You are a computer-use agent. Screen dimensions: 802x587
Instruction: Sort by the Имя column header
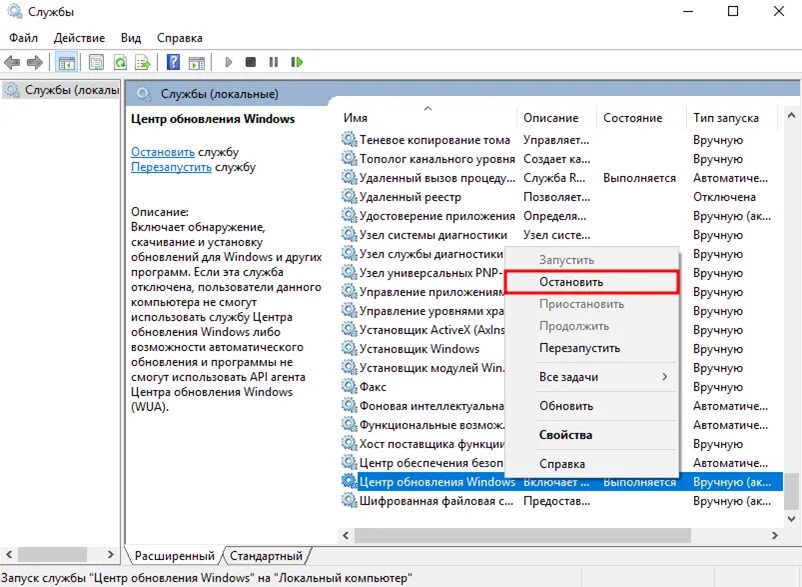point(428,118)
